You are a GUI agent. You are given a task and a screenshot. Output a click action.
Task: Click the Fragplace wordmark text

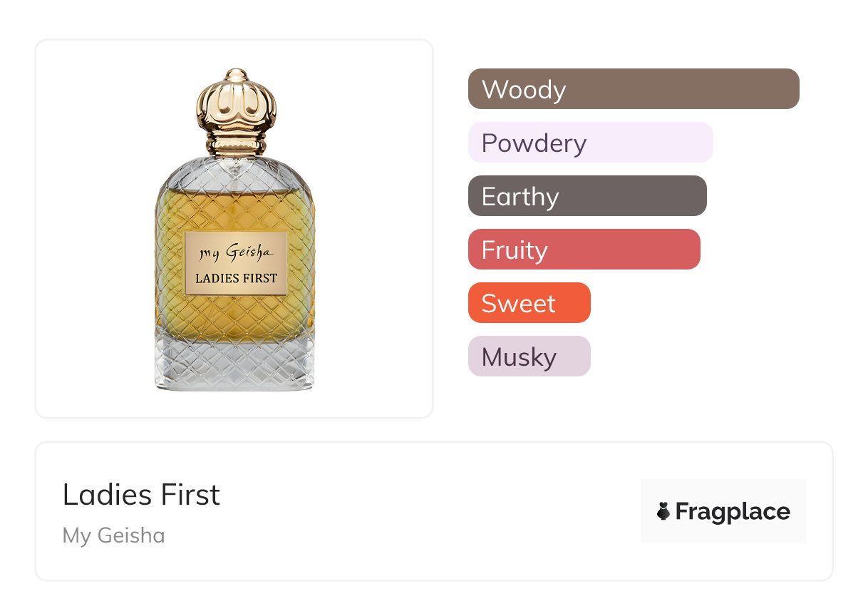(733, 511)
